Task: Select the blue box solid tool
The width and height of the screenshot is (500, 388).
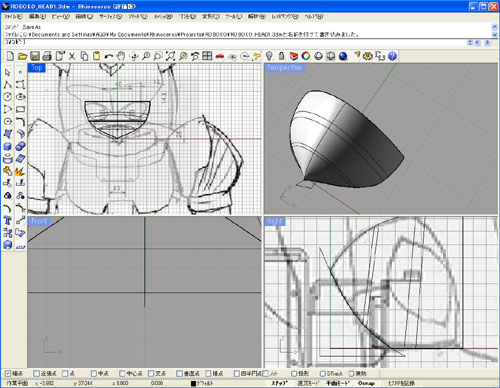Action: [8, 146]
